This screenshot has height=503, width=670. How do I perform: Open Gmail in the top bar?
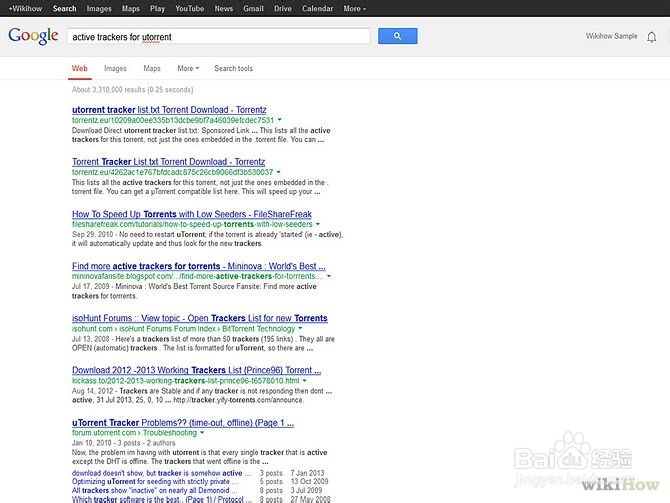pyautogui.click(x=253, y=9)
